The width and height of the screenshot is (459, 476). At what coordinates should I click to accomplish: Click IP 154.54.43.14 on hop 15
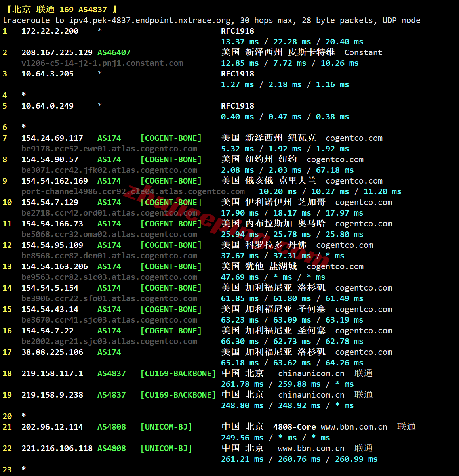point(50,309)
